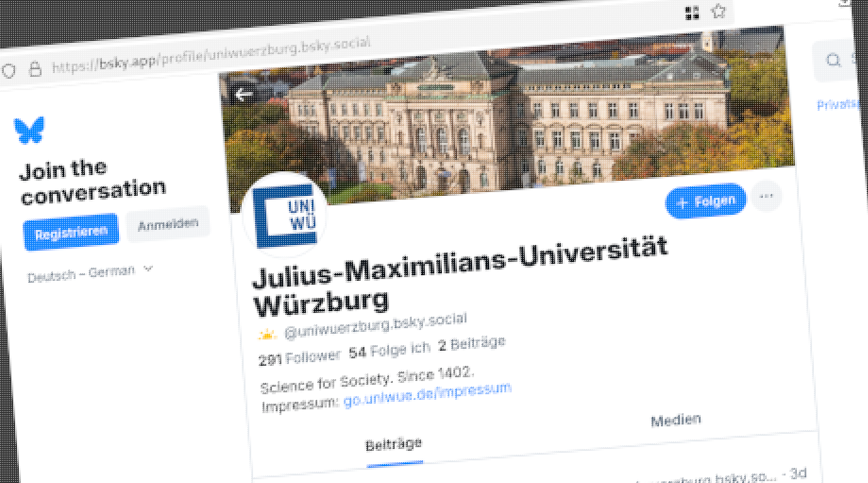868x483 pixels.
Task: Bookmark this page with the star icon
Action: click(718, 11)
